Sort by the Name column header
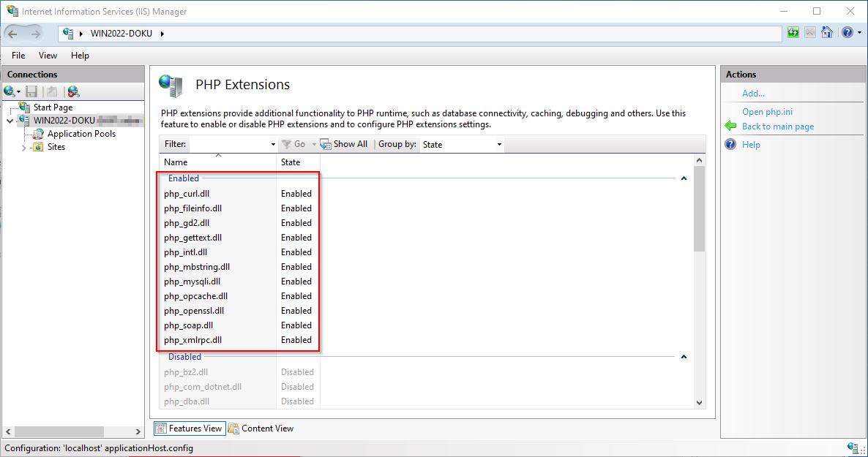 click(x=217, y=162)
